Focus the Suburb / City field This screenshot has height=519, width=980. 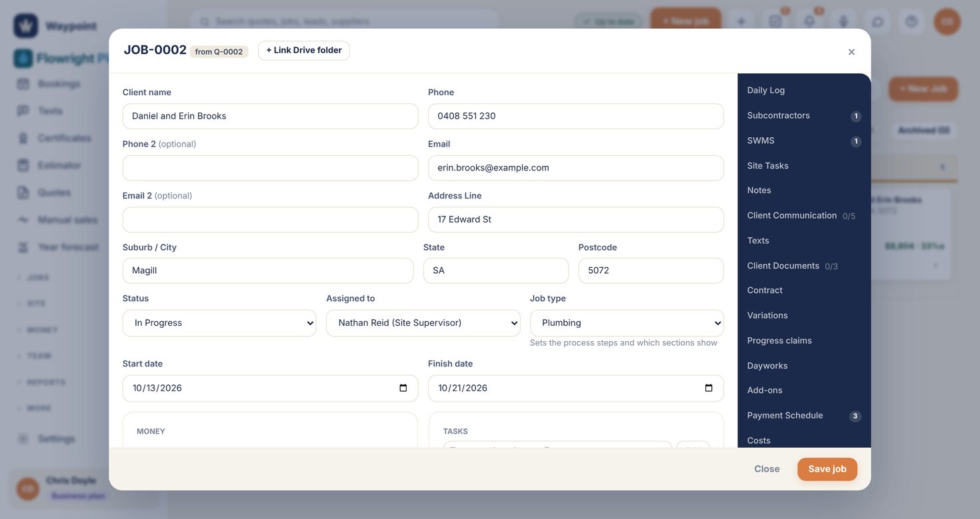(268, 271)
